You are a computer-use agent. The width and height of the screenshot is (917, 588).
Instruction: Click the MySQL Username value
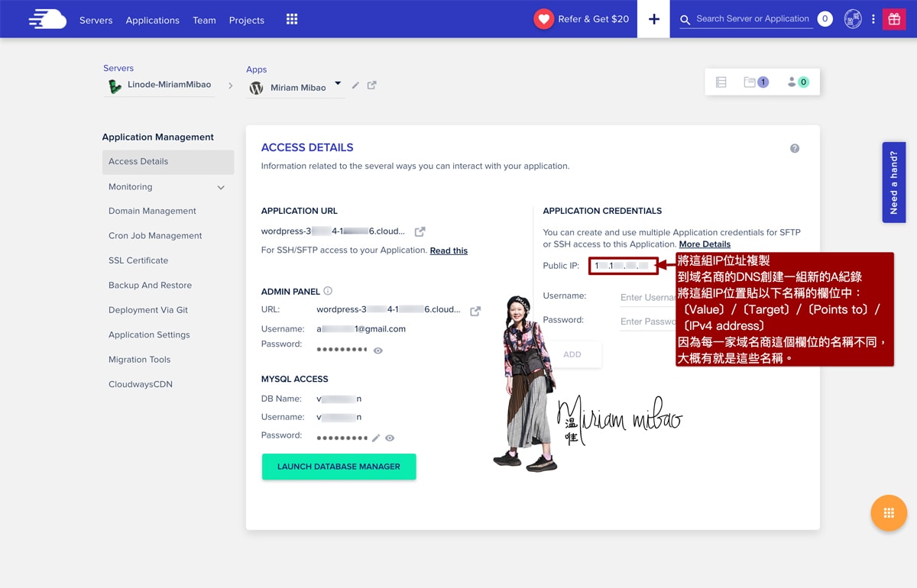[x=339, y=417]
